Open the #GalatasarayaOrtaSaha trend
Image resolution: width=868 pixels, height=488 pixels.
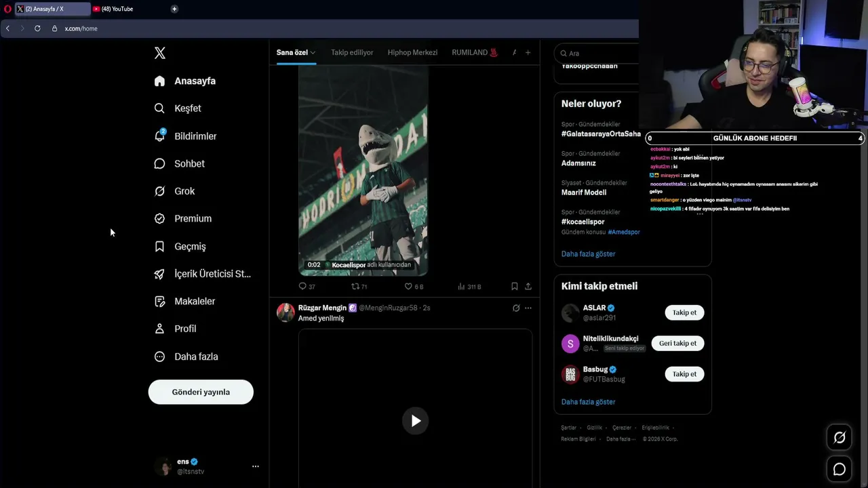tap(601, 134)
